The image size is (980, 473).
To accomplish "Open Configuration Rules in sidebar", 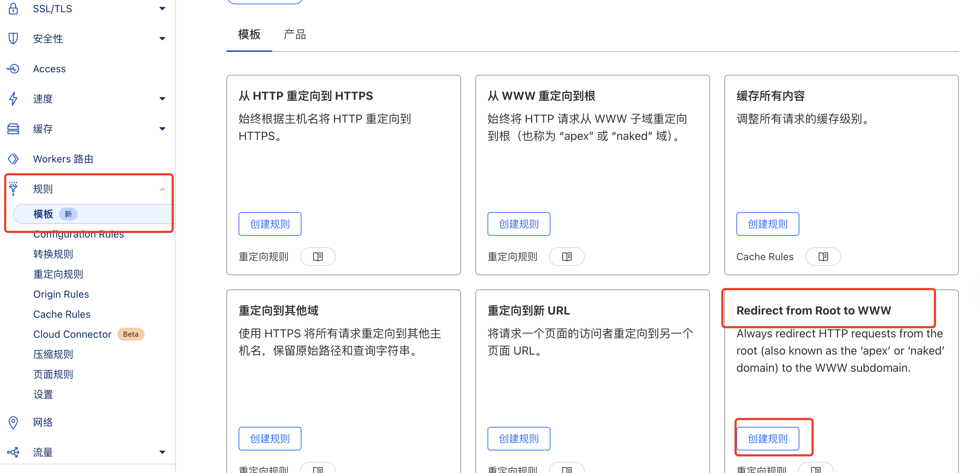I will click(x=78, y=234).
